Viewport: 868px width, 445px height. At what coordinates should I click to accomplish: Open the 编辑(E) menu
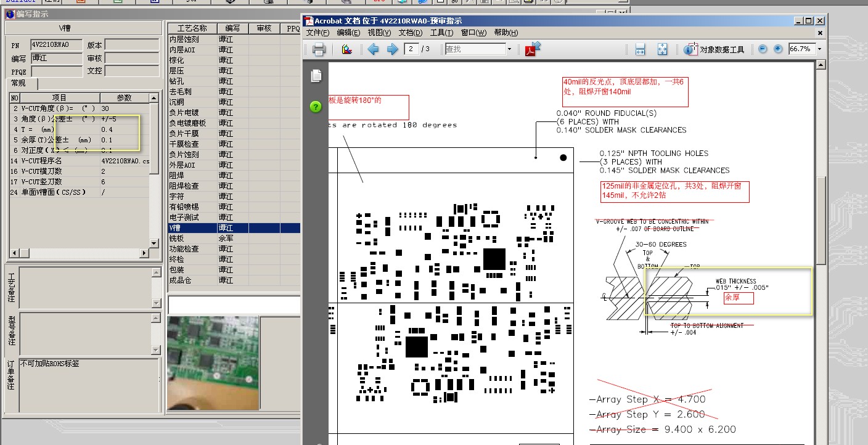coord(348,33)
